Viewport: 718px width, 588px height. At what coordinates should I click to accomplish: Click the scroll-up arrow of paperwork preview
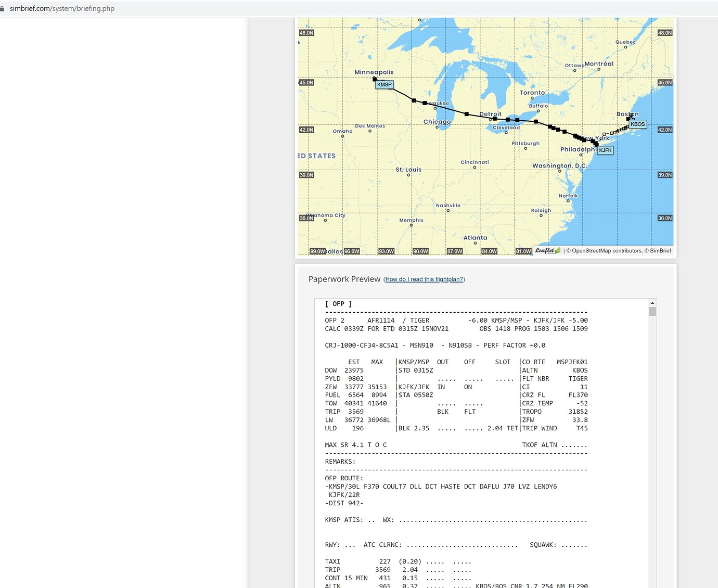tap(652, 303)
